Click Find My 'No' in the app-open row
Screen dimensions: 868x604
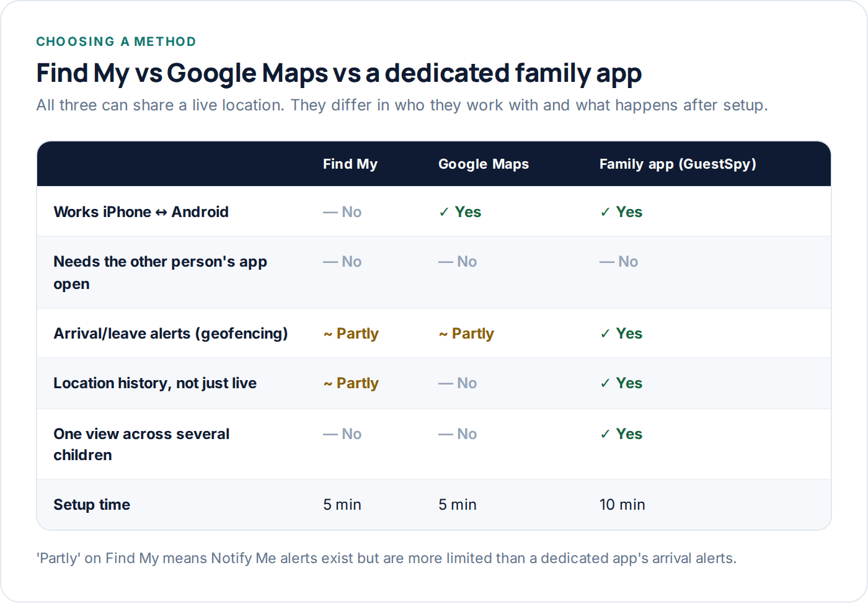click(342, 262)
